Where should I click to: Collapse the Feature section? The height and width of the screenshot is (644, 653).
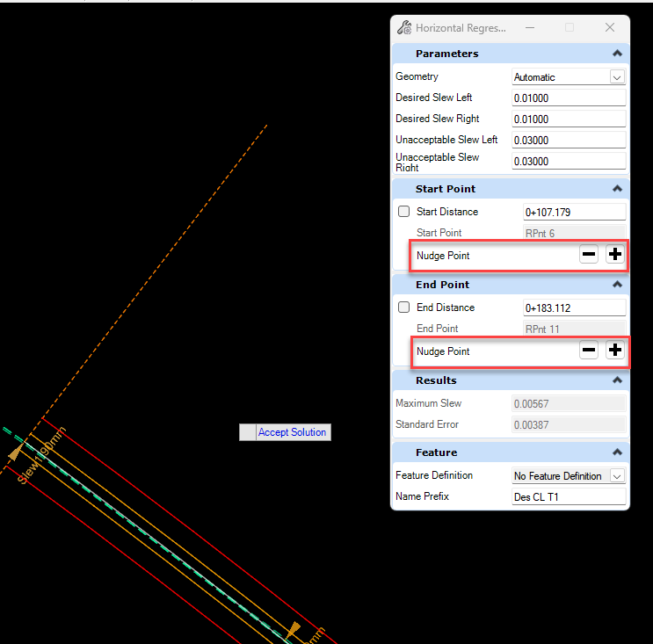tap(617, 452)
